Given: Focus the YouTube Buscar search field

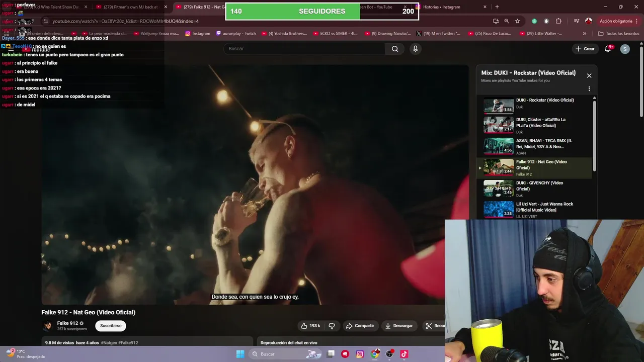Looking at the screenshot, I should point(305,49).
